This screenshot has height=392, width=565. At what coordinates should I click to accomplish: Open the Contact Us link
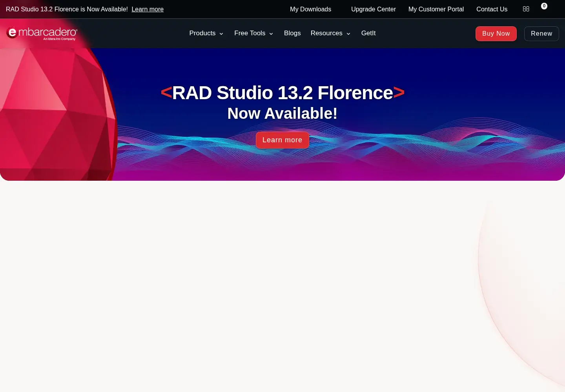click(x=492, y=9)
